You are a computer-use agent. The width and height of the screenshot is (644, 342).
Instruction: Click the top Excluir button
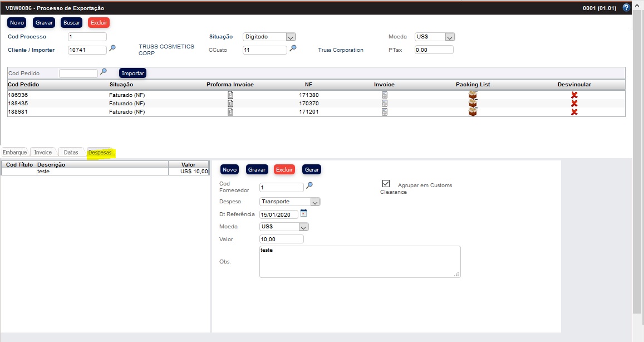[x=99, y=22]
